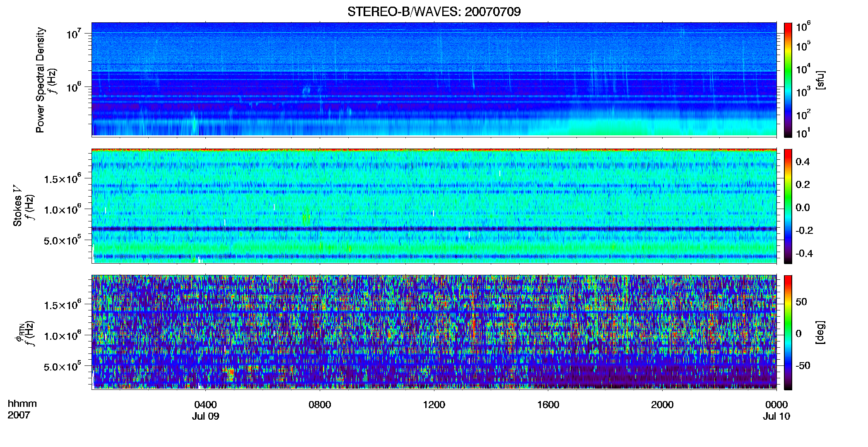The image size is (868, 447).
Task: Click the 10^1 value on the sfu colorbar
Action: tap(803, 133)
